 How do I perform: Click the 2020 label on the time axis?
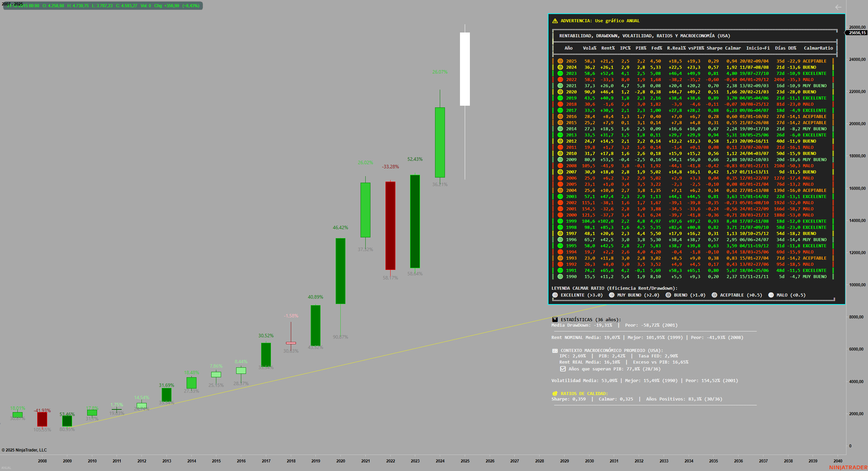340,461
